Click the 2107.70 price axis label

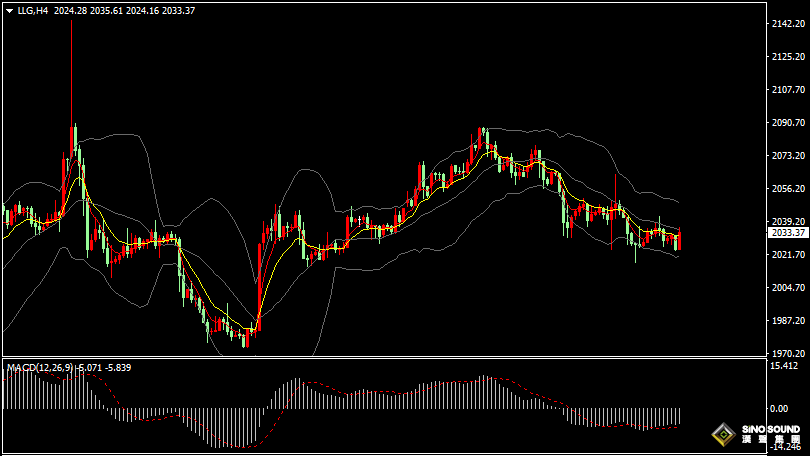point(788,90)
